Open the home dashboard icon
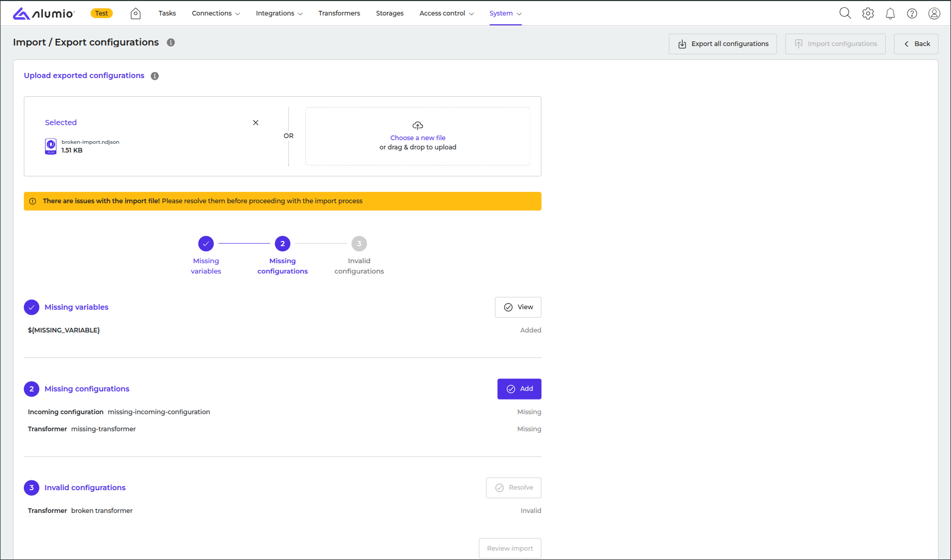 [136, 13]
